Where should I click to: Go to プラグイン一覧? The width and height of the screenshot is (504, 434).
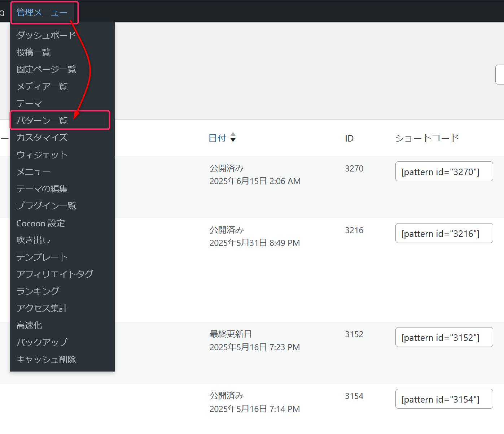[46, 206]
